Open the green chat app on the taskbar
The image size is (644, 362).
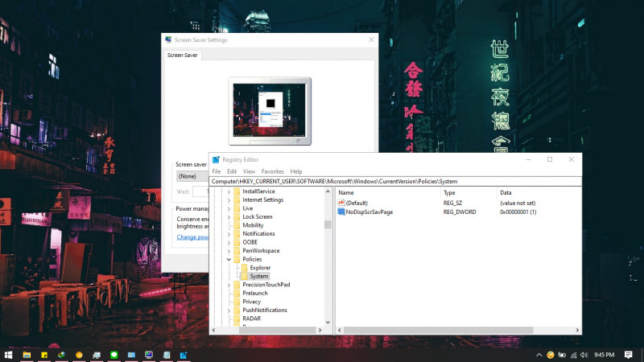114,355
